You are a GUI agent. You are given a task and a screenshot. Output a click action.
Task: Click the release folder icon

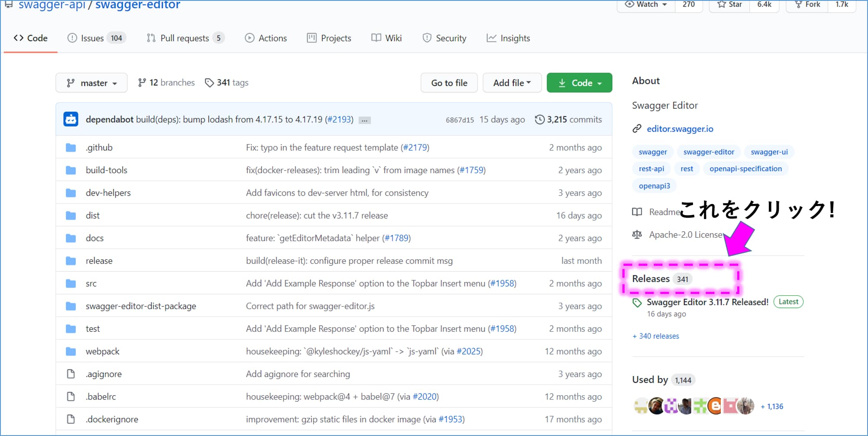(71, 261)
